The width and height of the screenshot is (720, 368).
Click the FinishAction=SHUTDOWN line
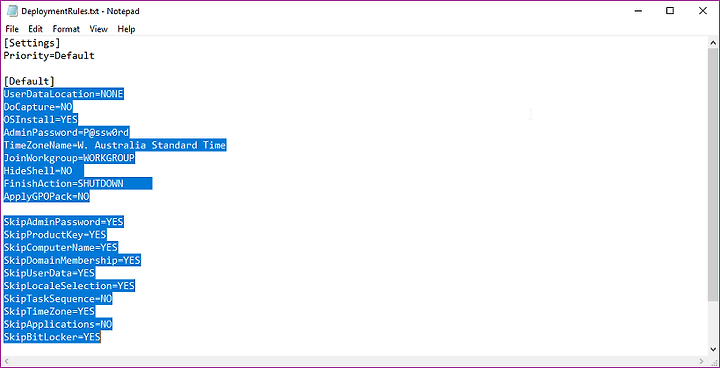tap(63, 184)
